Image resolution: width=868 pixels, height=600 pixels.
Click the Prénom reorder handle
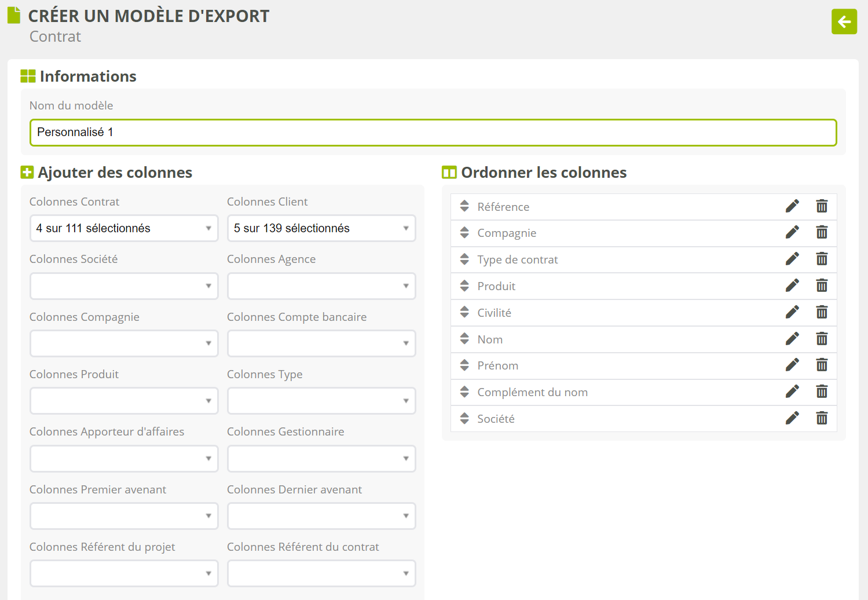click(464, 365)
